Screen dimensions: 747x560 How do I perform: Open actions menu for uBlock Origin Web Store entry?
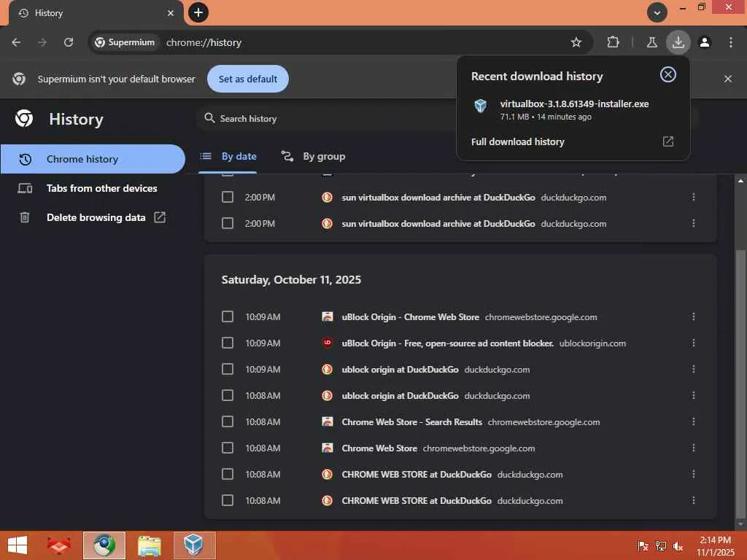click(x=693, y=316)
